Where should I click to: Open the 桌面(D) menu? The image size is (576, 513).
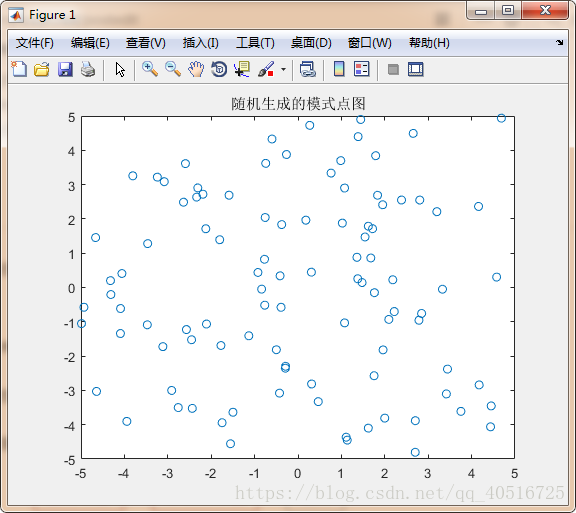click(x=311, y=43)
